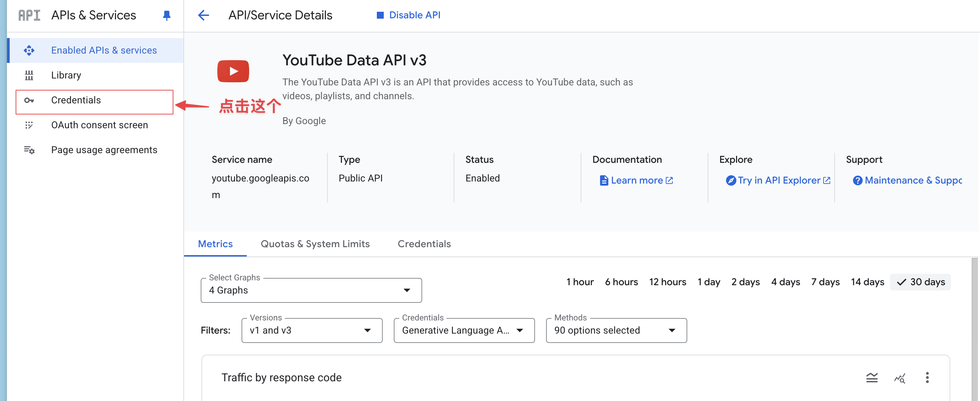Click the explore metrics icon on Traffic card
The image size is (980, 401).
point(900,377)
